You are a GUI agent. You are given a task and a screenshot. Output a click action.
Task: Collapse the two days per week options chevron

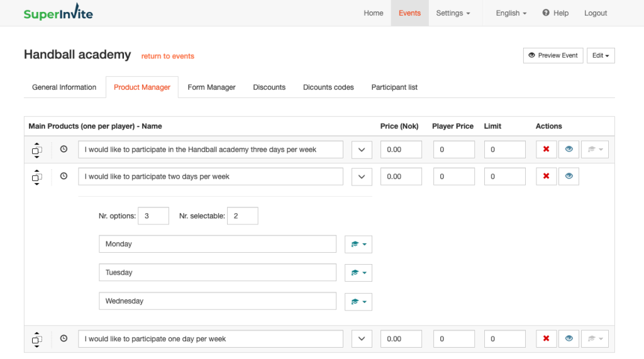(361, 177)
